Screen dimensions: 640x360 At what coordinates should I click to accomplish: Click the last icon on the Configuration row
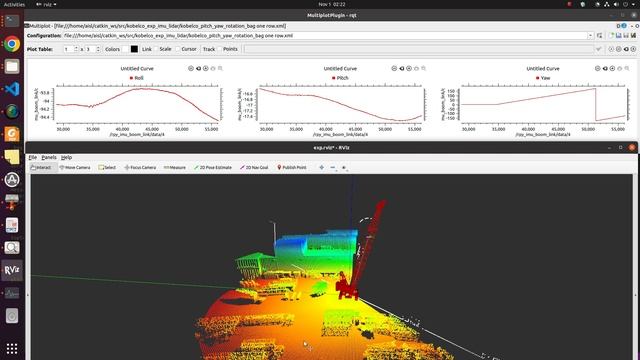pos(633,36)
